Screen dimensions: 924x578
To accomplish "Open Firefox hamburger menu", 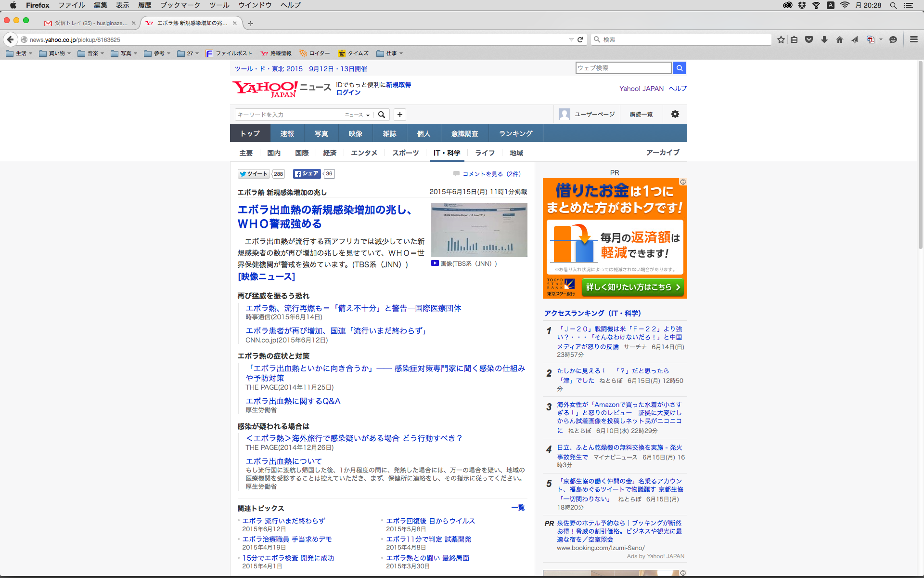I will 913,39.
